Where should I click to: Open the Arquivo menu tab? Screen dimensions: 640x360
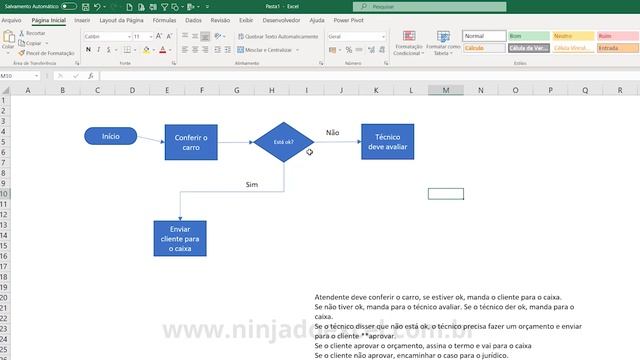point(11,20)
